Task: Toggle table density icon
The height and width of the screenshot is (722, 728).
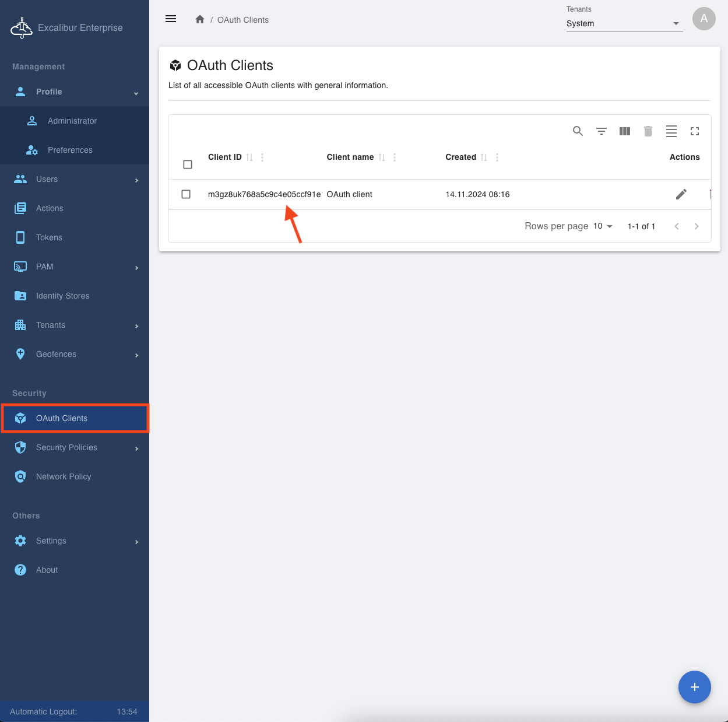Action: 671,131
